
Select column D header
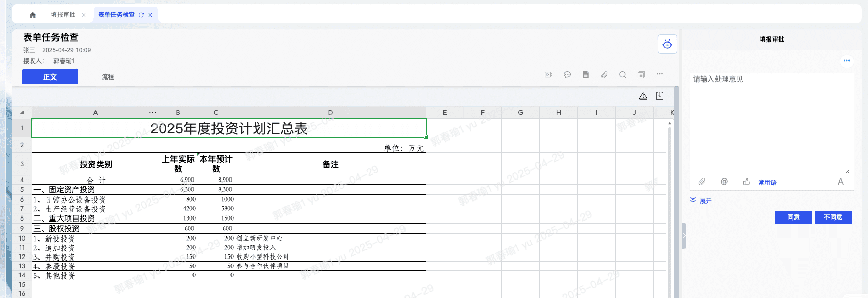click(x=330, y=112)
